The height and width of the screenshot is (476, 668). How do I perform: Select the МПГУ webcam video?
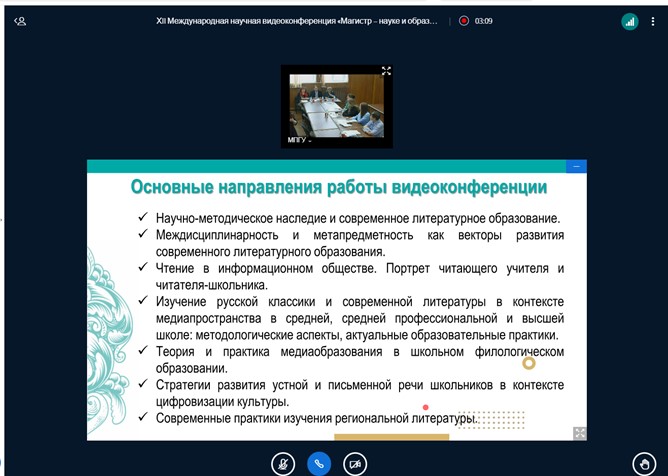[336, 105]
